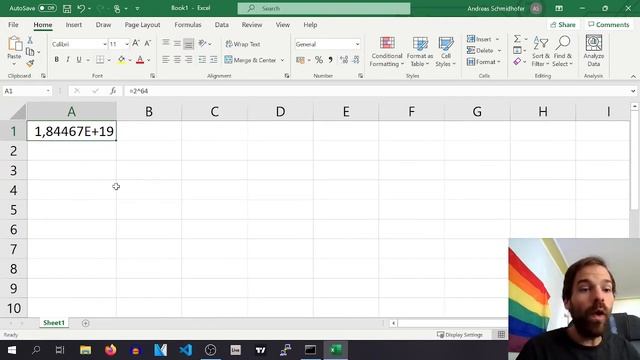This screenshot has height=360, width=640.
Task: Select the Sheet1 tab
Action: pos(54,323)
